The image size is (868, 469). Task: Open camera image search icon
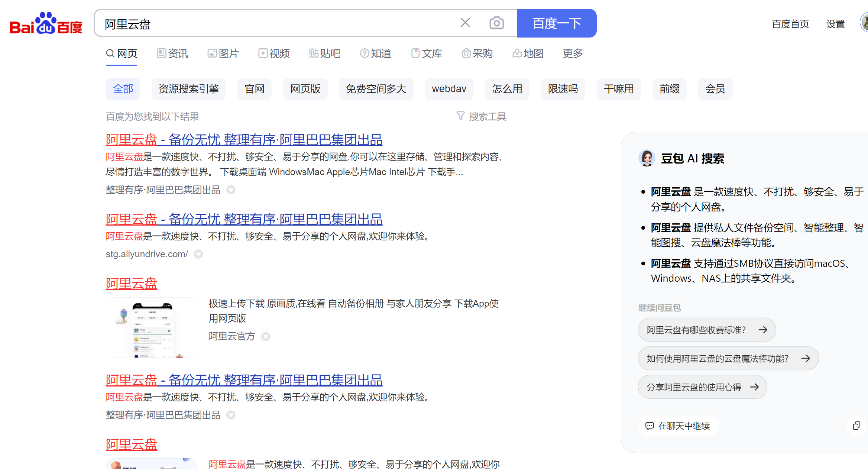coord(496,23)
